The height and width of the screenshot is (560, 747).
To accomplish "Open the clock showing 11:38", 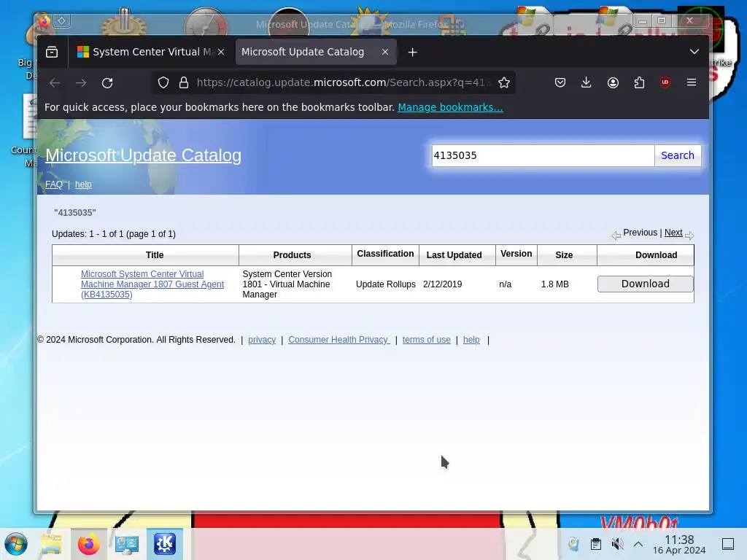I will [679, 544].
